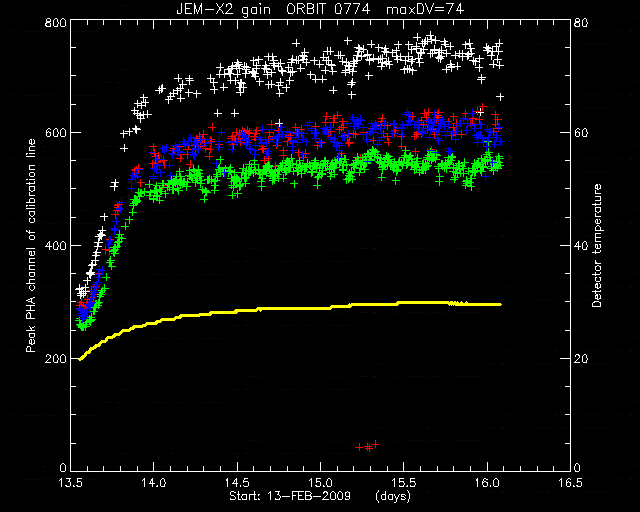Click the 'Detector temperature' right axis label
The height and width of the screenshot is (512, 640).
point(597,245)
